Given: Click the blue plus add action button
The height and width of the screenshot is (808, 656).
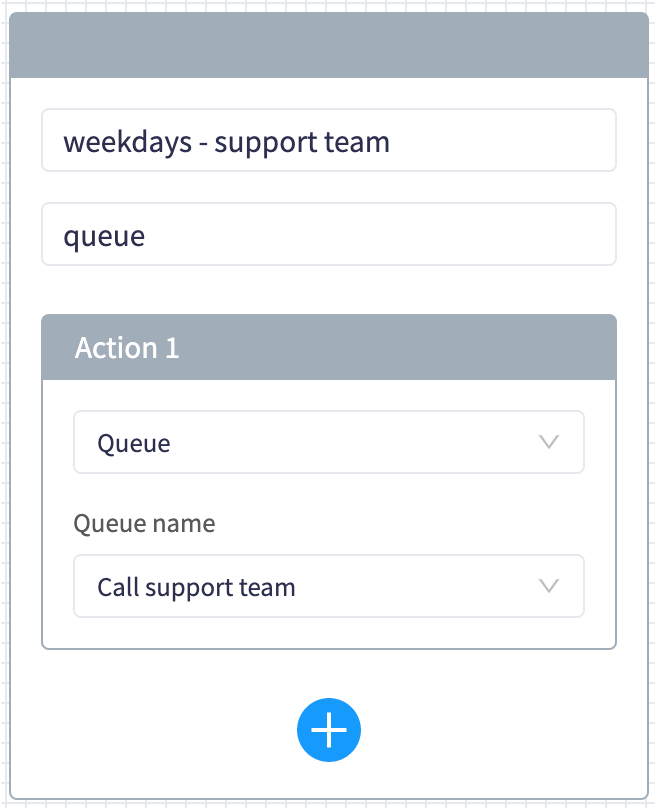Looking at the screenshot, I should pos(328,730).
